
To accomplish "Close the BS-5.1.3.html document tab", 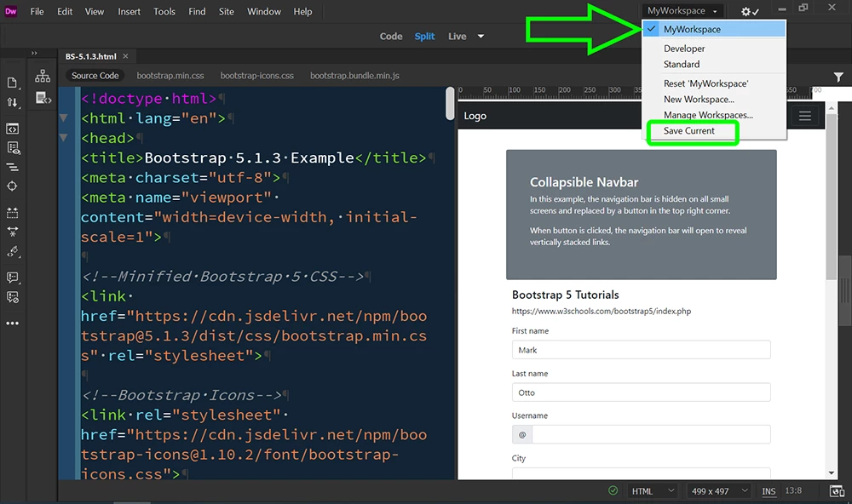I will [x=125, y=56].
